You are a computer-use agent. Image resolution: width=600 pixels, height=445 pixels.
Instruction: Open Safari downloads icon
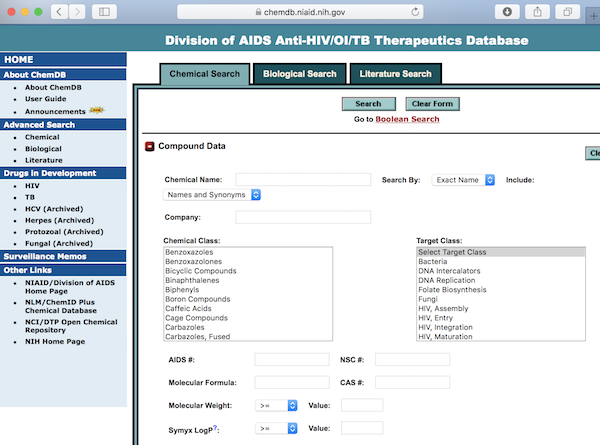pos(507,12)
